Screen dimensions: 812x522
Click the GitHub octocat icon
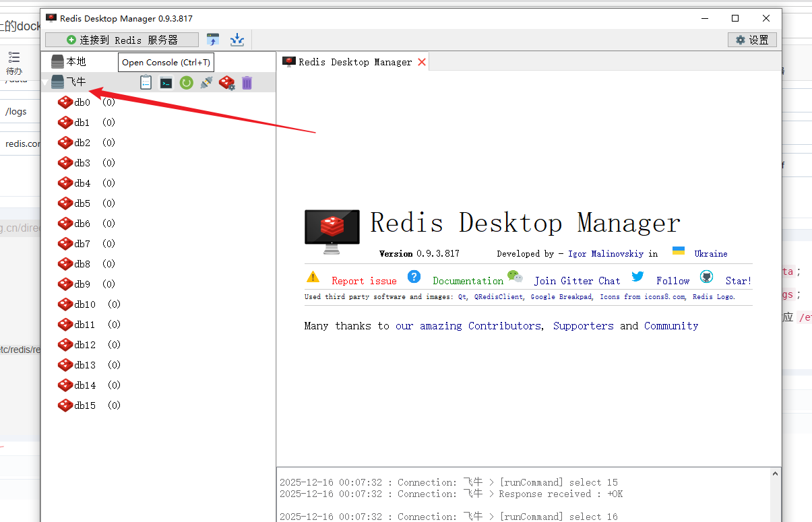706,277
